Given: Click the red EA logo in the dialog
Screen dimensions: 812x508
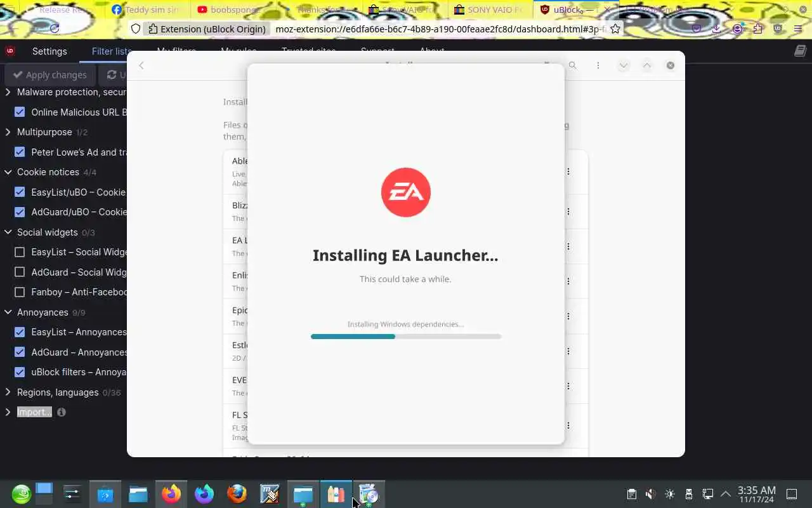Looking at the screenshot, I should coord(406,192).
